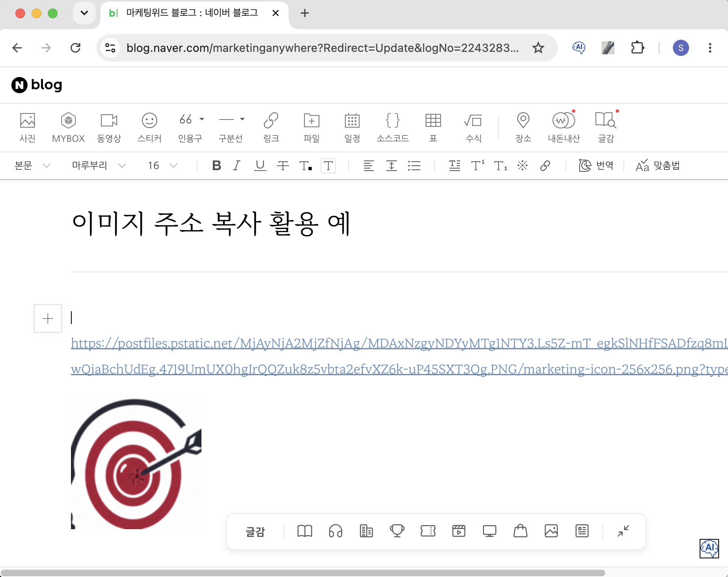728x577 pixels.
Task: Add a link via 링크 icon
Action: (271, 127)
